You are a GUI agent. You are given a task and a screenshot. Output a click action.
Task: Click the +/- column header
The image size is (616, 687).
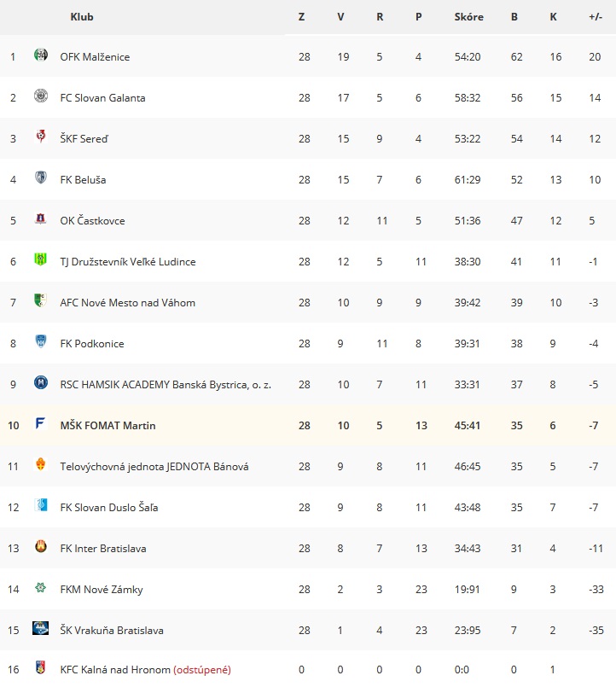click(x=596, y=17)
